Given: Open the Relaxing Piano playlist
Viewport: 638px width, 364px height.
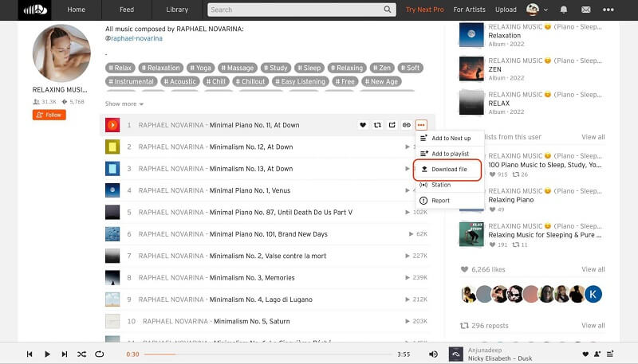Looking at the screenshot, I should 510,200.
